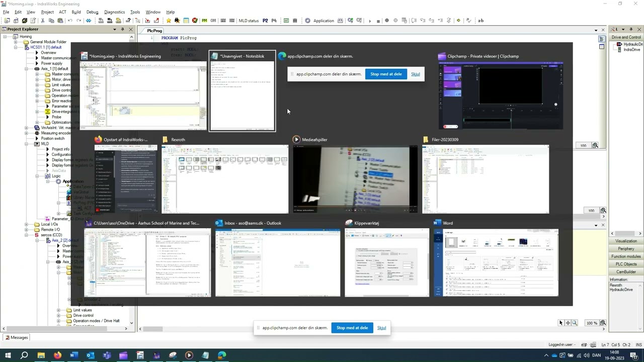Open Microsoft Edge from the taskbar
Viewport: 644px width, 362px height.
point(222,355)
